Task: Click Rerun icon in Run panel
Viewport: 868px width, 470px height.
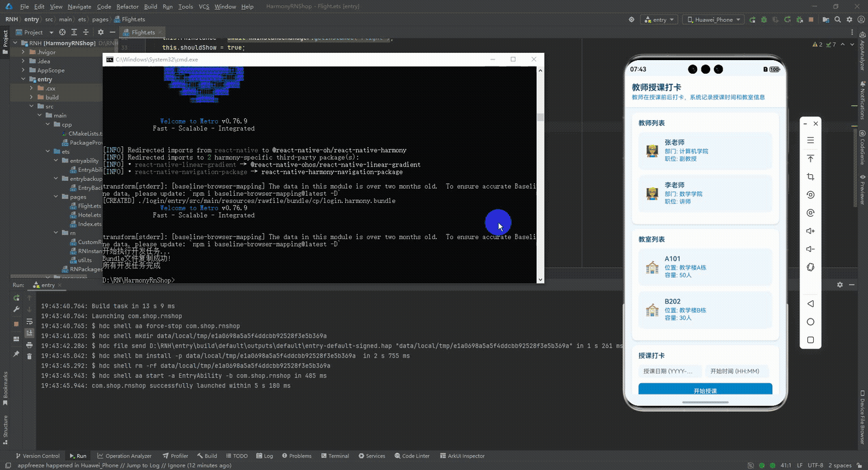Action: pos(16,298)
